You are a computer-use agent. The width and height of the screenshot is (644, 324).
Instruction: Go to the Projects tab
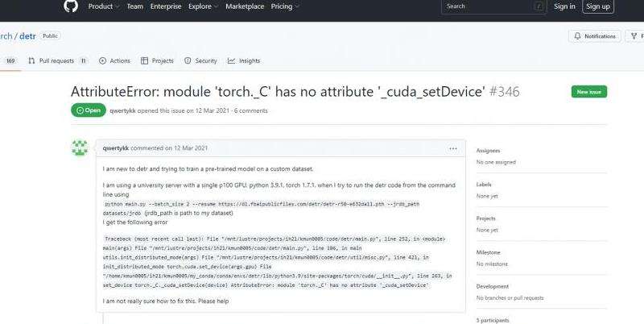tap(157, 60)
